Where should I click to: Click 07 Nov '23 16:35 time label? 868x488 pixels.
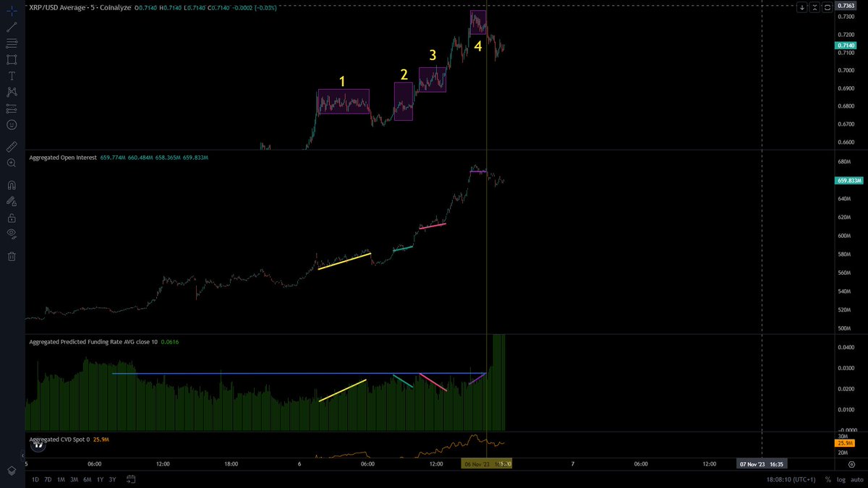click(762, 463)
